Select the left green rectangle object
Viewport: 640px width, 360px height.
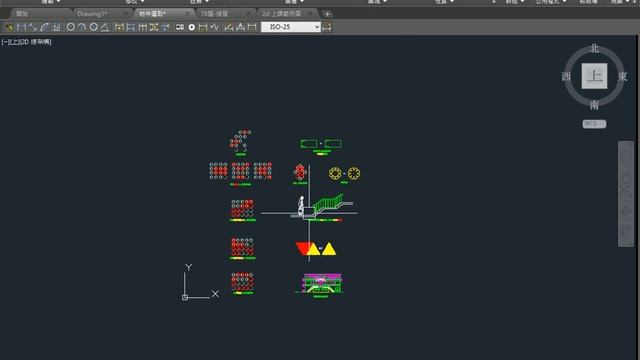[x=309, y=144]
